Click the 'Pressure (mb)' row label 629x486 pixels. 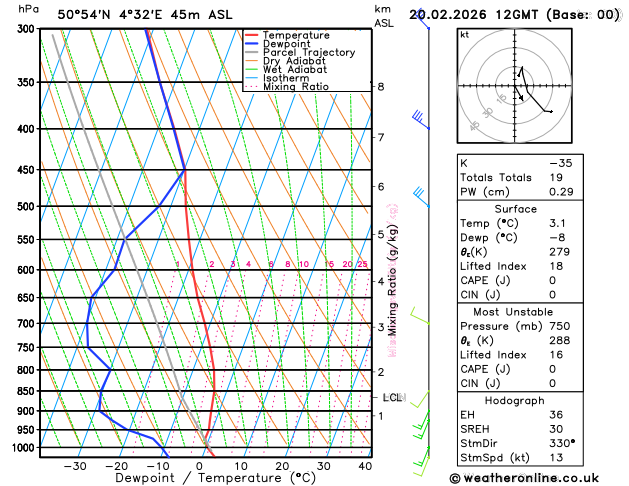501,326
